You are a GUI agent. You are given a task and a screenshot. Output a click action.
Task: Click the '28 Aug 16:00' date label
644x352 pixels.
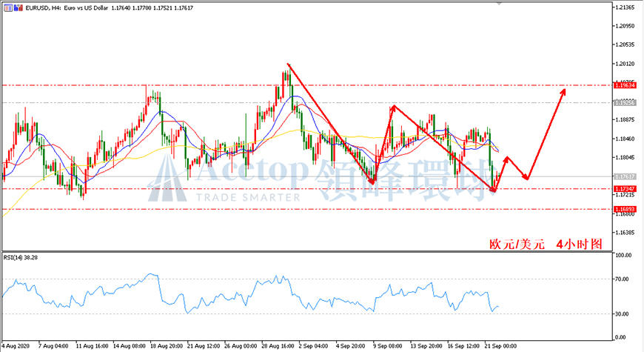(278, 346)
